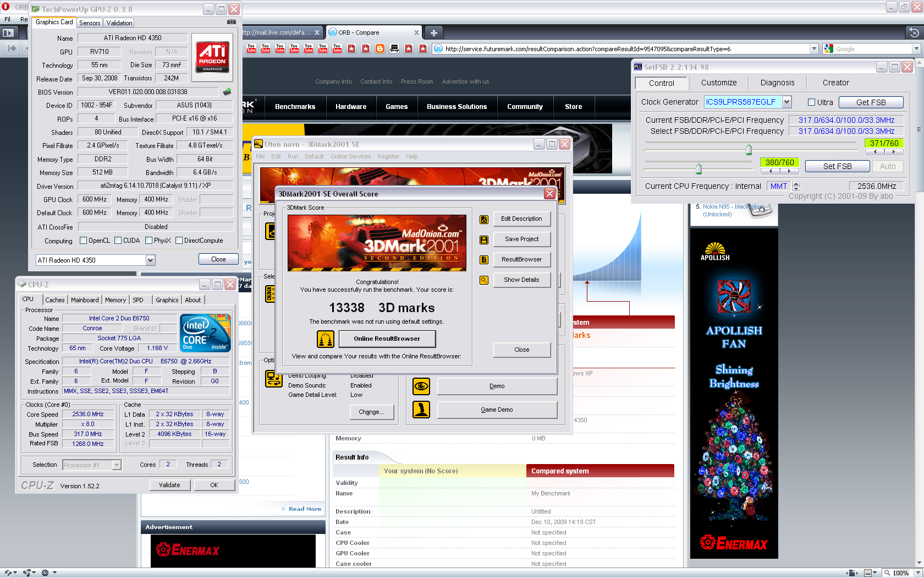Click the Intel Core 2 Duo logo in CPU-Z

[205, 332]
